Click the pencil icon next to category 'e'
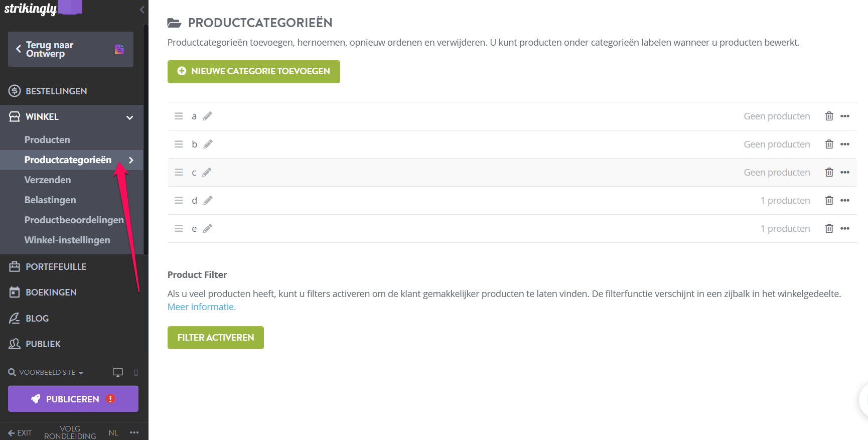Image resolution: width=868 pixels, height=440 pixels. tap(207, 229)
